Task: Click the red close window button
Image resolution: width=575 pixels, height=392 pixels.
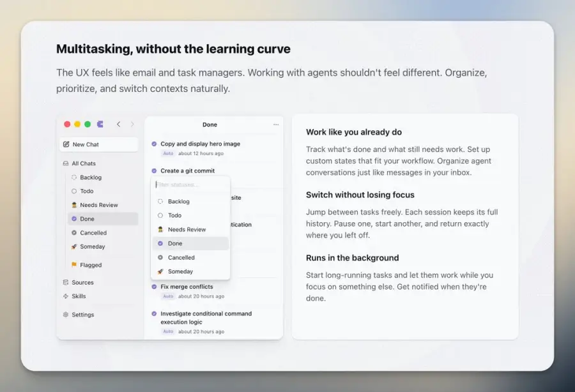Action: (67, 124)
